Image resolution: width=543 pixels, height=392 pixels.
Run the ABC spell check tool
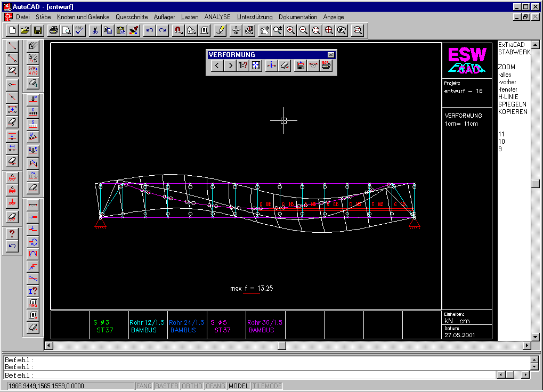click(x=79, y=30)
